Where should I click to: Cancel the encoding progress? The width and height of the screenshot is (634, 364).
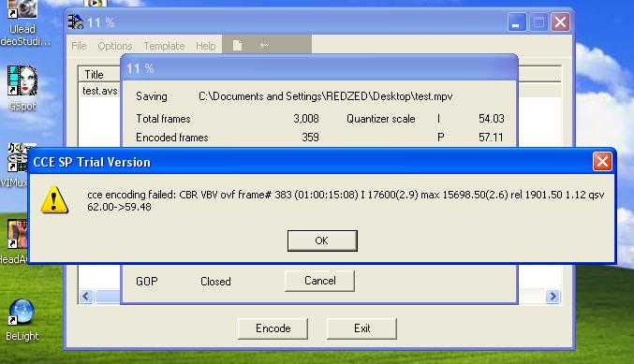tap(319, 281)
